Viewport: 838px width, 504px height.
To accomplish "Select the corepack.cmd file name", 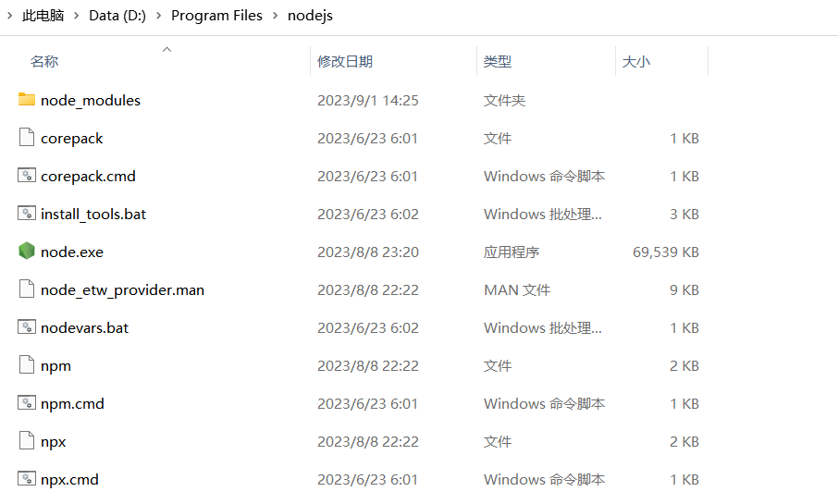I will (x=88, y=177).
